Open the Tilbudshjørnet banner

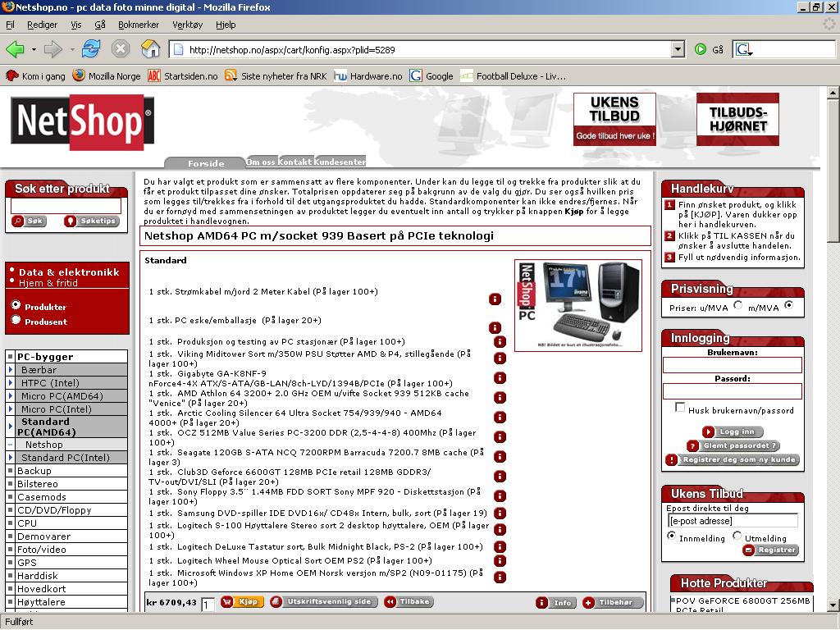[737, 119]
